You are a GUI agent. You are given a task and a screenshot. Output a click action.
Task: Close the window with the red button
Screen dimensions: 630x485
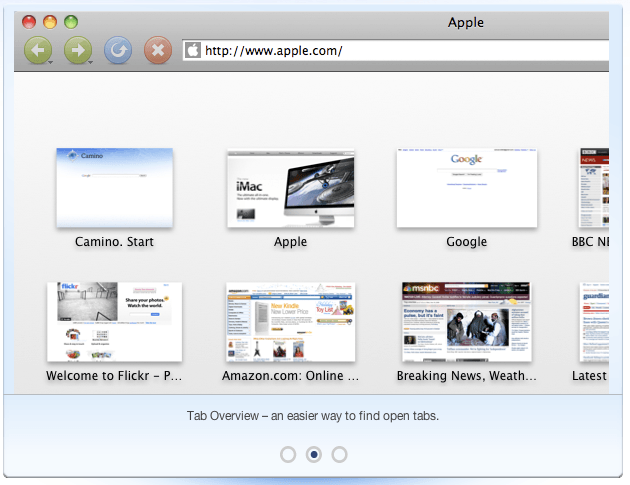tap(29, 22)
